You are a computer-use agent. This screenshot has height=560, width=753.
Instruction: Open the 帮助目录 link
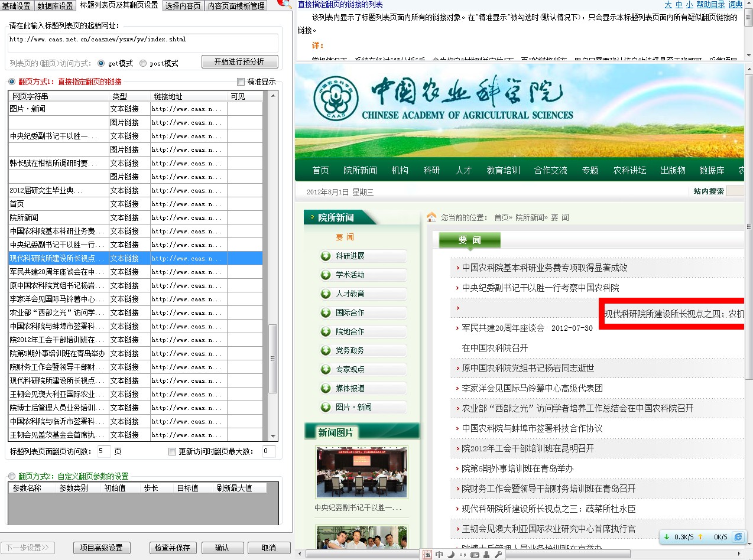(710, 5)
